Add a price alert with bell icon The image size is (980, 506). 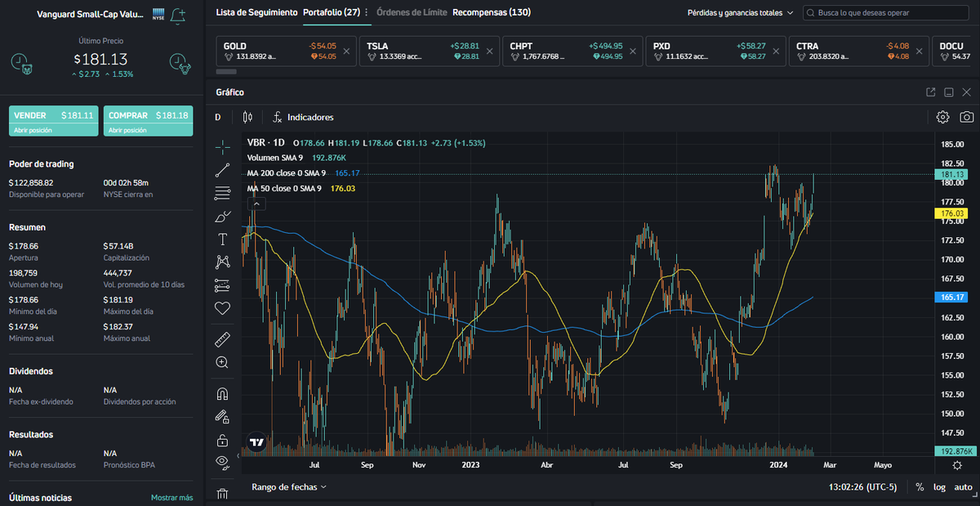tap(177, 14)
